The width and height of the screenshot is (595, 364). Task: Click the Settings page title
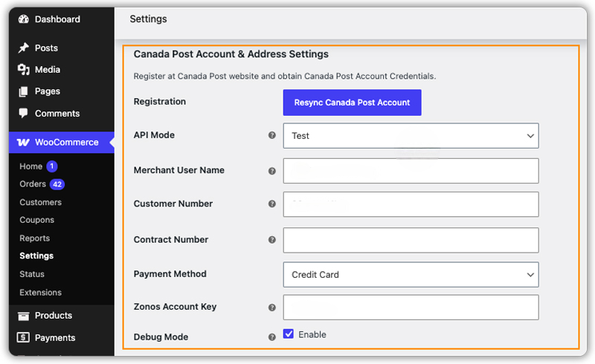coord(148,19)
